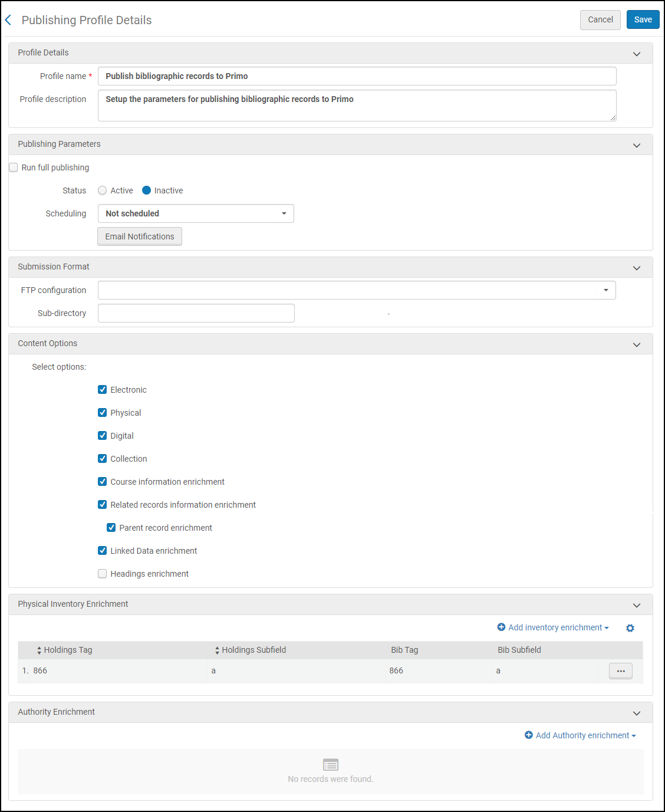Image resolution: width=665 pixels, height=812 pixels.
Task: Click into the Sub-directory input field
Action: pos(196,313)
